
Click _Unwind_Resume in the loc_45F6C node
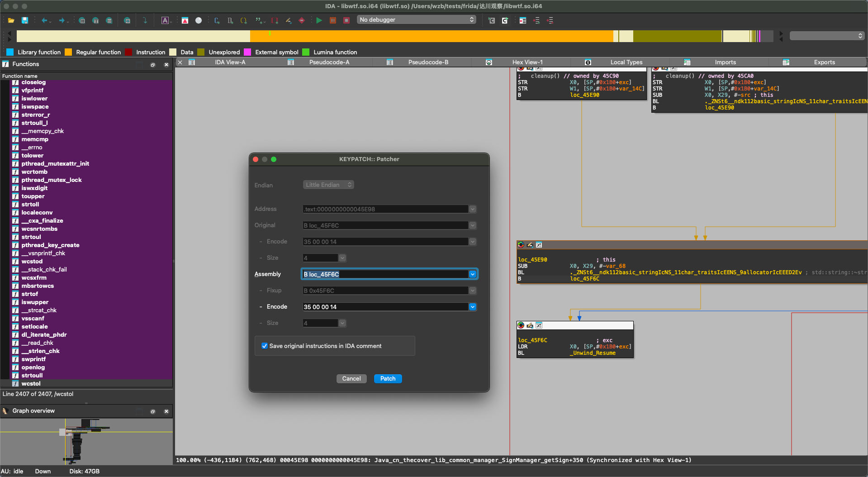pos(593,353)
